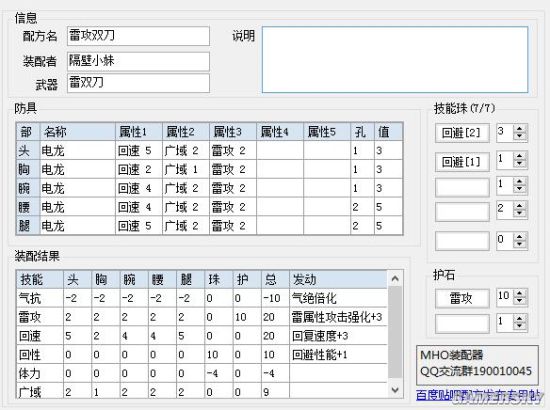Click the 值 column header
The height and width of the screenshot is (410, 550).
[388, 132]
